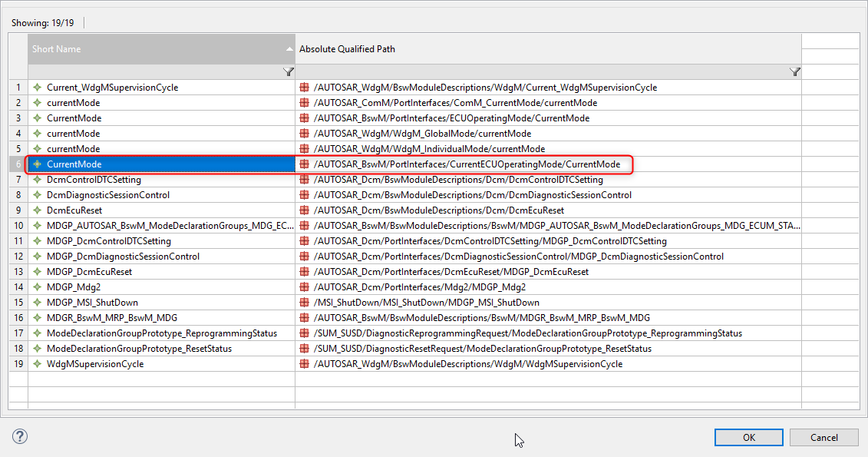Click the red grid icon of ECUOperatingMode/CurrentMode path
Viewport: 868px width, 457px height.
coord(304,118)
